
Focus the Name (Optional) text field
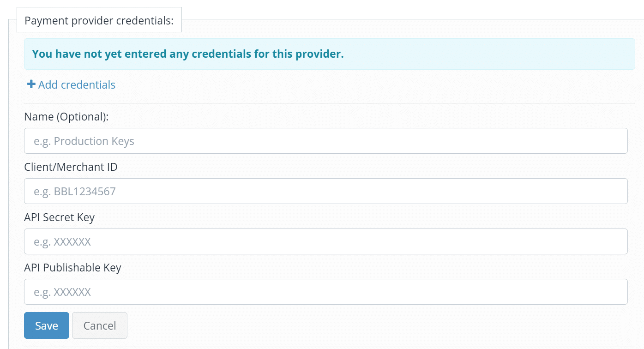pos(326,141)
